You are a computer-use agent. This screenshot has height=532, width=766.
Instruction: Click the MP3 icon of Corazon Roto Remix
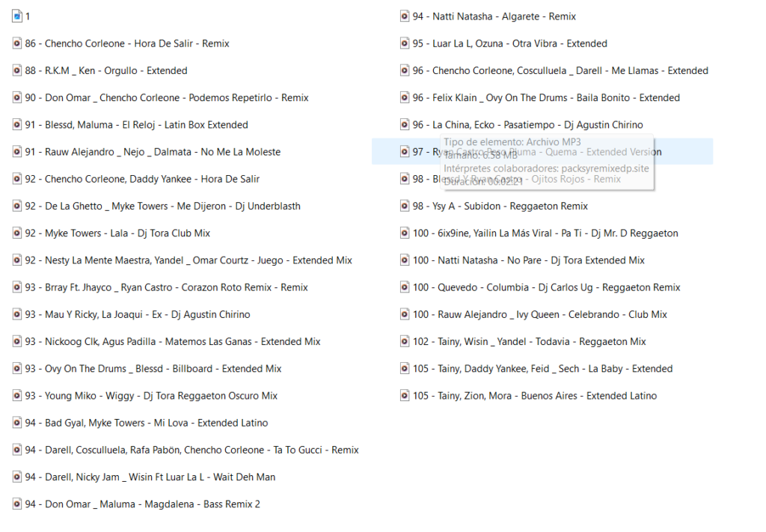coord(17,287)
